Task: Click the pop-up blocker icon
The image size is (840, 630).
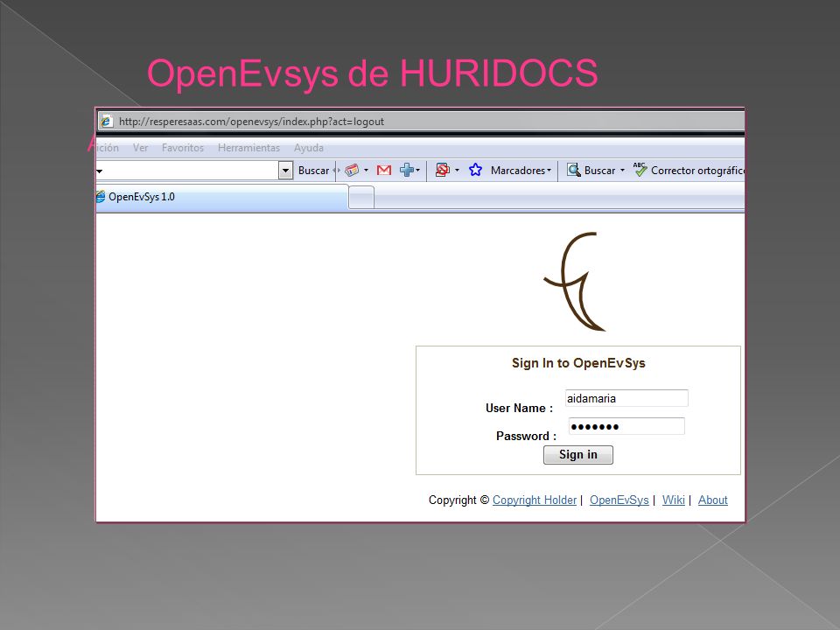Action: point(442,170)
